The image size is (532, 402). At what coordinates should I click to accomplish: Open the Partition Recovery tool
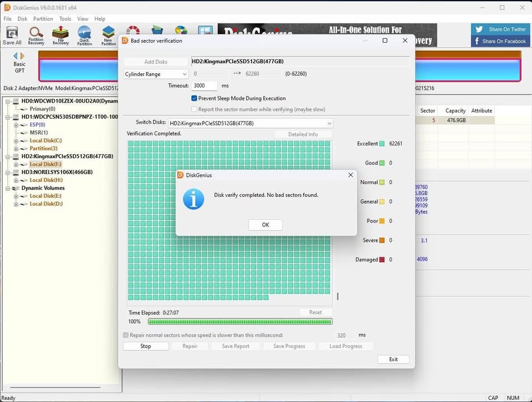pos(36,35)
